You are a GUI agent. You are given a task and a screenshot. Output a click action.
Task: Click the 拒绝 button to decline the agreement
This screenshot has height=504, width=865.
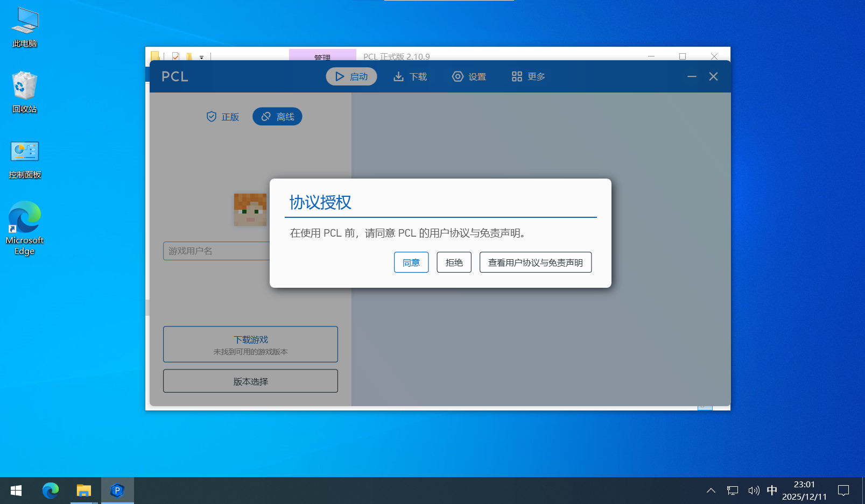(x=454, y=262)
